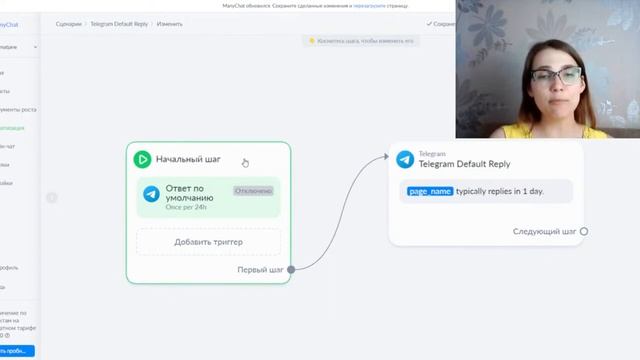Click the Сохранено saved indicator
Image resolution: width=640 pixels, height=360 pixels.
click(441, 24)
